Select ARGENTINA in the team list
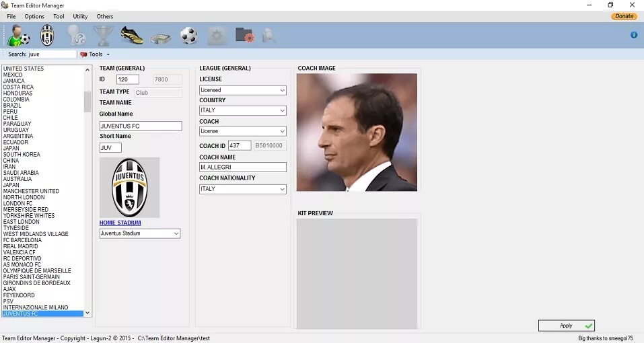Image resolution: width=644 pixels, height=343 pixels. coord(18,137)
